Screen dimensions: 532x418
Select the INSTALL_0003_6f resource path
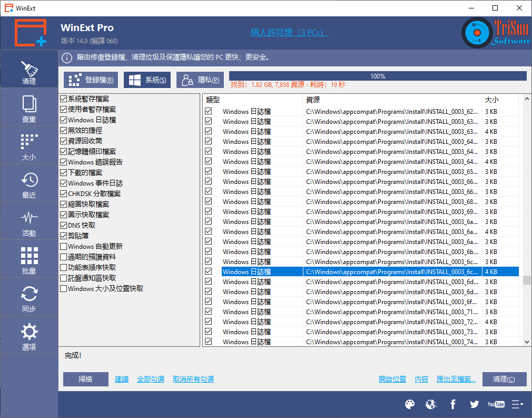(x=392, y=302)
